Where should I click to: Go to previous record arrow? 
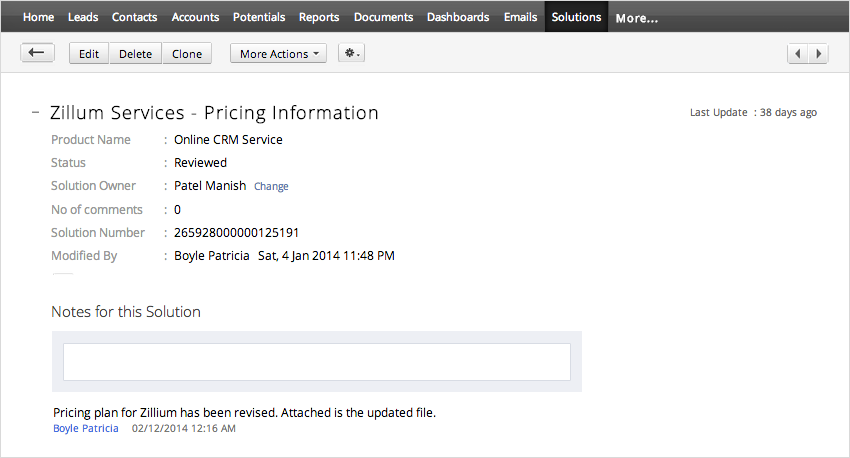point(797,54)
